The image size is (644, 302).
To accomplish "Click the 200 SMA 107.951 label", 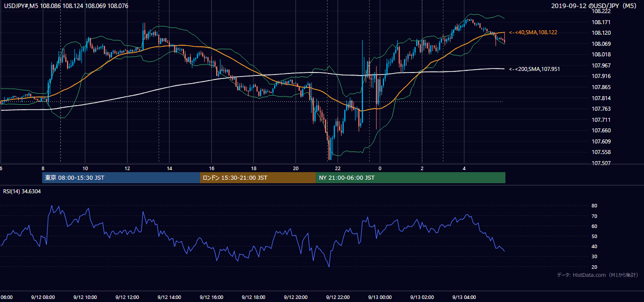I will 535,69.
